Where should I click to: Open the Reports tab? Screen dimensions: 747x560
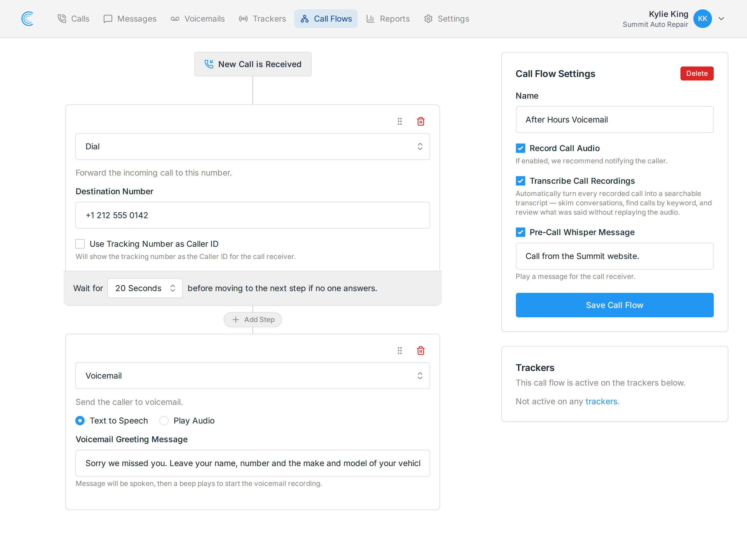pos(388,19)
